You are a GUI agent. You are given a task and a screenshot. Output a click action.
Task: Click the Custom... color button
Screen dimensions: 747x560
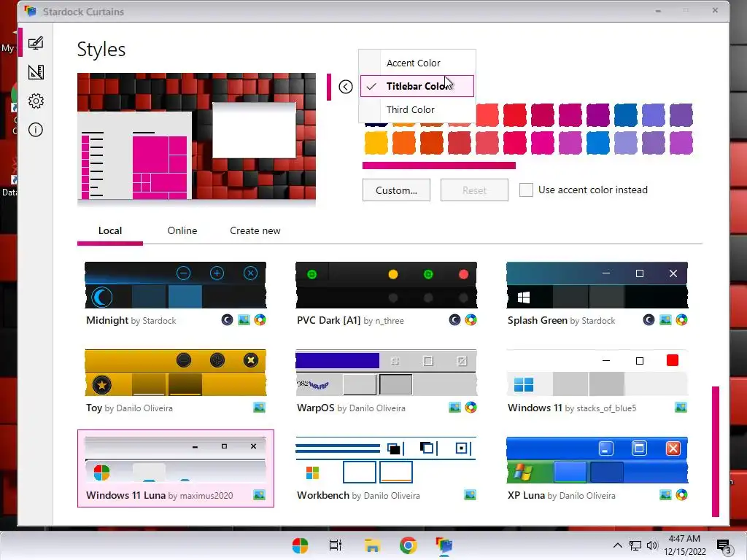(396, 190)
